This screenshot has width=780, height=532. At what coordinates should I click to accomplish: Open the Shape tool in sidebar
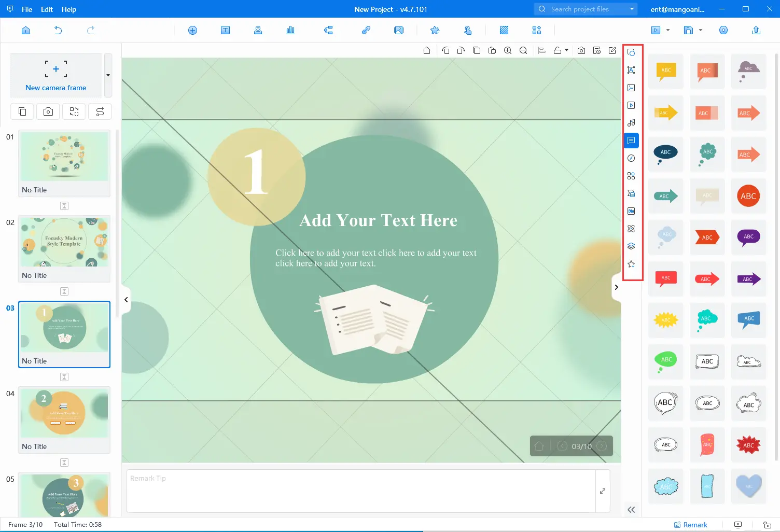tap(631, 52)
